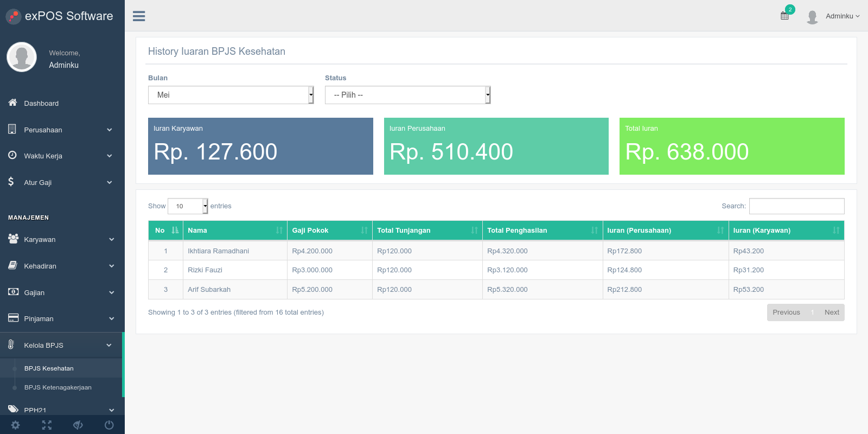Image resolution: width=868 pixels, height=434 pixels.
Task: Open the calendar notifications icon
Action: tap(784, 16)
